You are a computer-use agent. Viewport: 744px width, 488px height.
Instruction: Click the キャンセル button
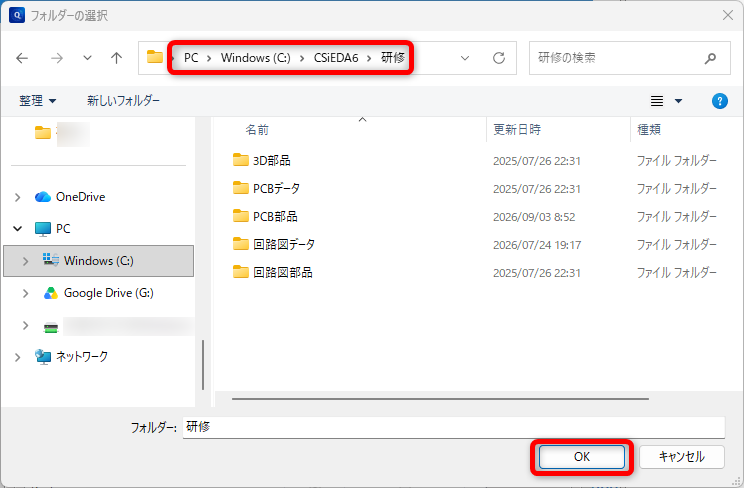tap(682, 457)
